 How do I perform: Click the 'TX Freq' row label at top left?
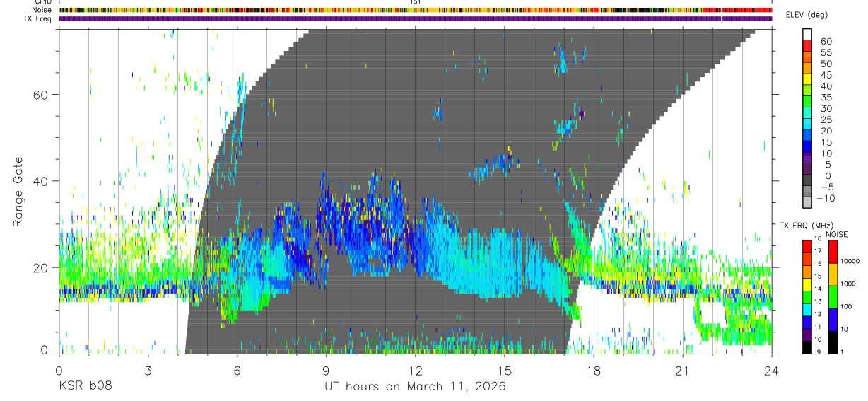click(x=37, y=18)
